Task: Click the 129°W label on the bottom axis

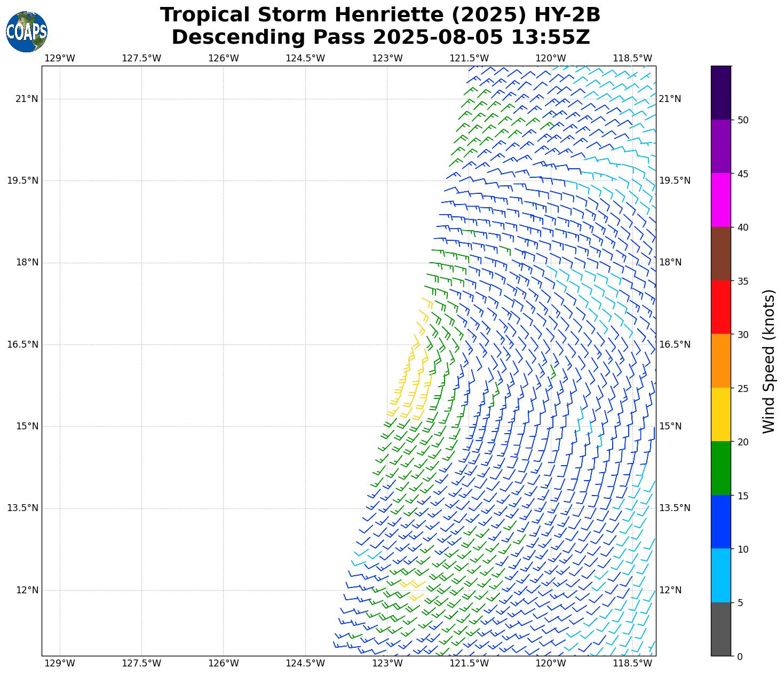Action: click(x=60, y=663)
